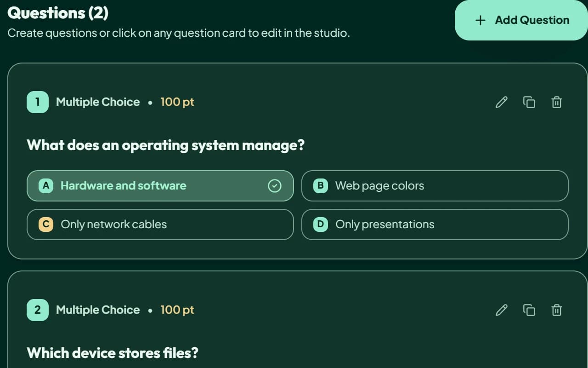
Task: Delete question 1 with the trash icon
Action: 556,102
